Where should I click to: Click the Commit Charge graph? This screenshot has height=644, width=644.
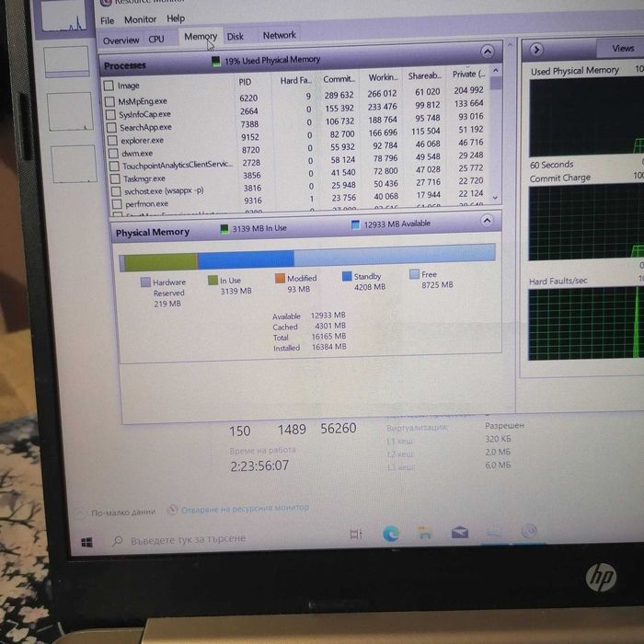587,222
